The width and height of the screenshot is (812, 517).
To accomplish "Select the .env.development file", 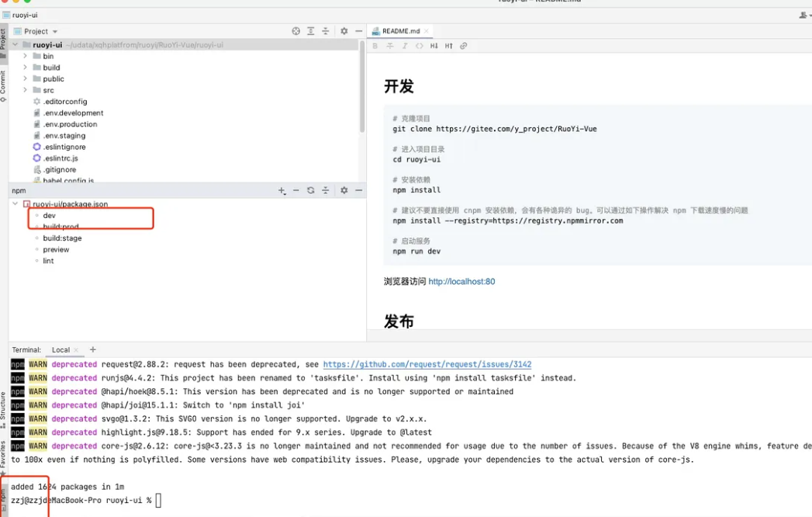I will pos(73,113).
